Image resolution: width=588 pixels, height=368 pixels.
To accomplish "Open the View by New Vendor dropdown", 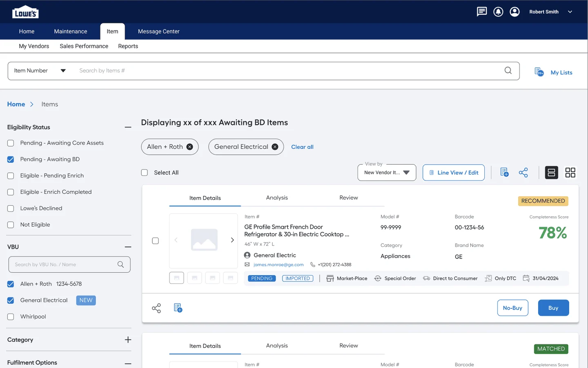I will pyautogui.click(x=387, y=173).
